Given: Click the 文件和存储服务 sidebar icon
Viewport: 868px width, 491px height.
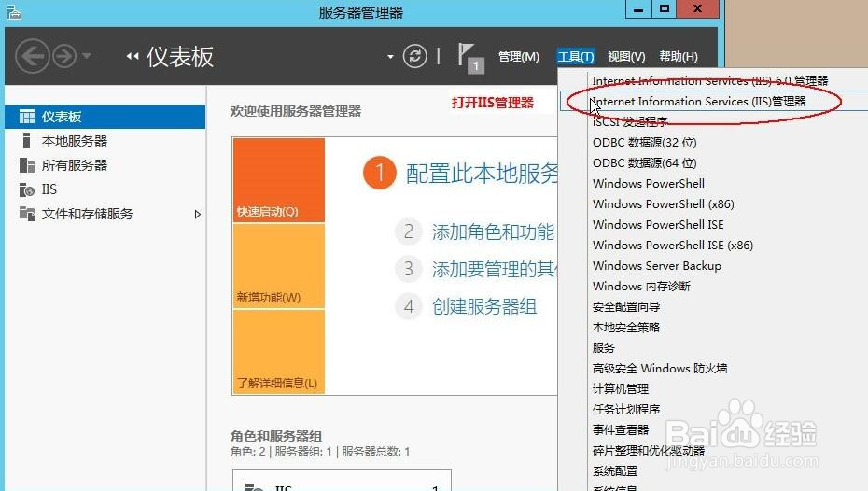Looking at the screenshot, I should click(26, 213).
